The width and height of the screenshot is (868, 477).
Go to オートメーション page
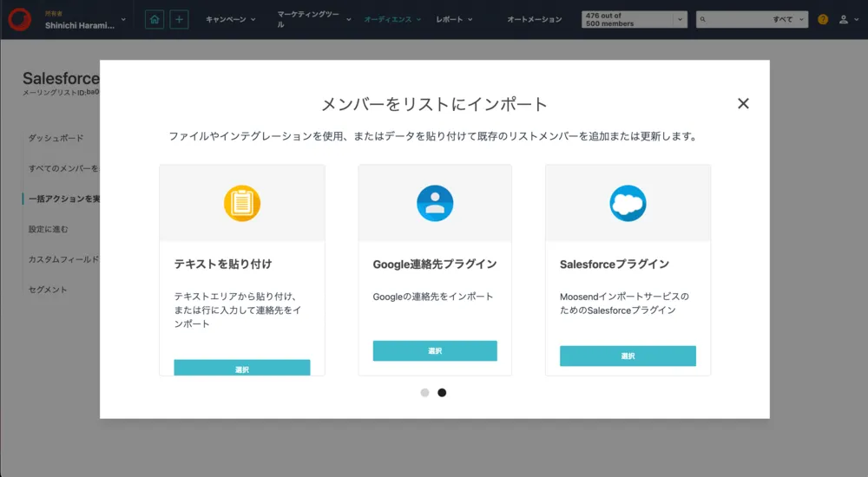pos(534,19)
